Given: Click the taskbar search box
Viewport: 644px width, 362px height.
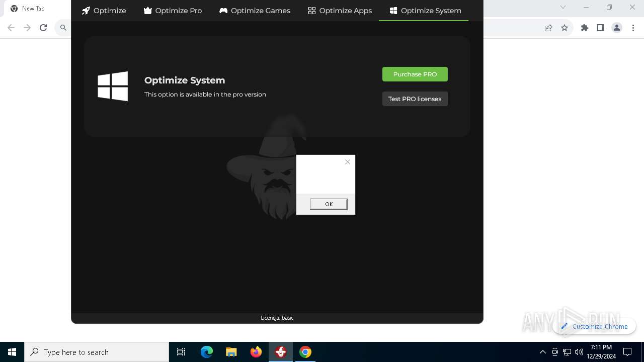Looking at the screenshot, I should click(97, 352).
